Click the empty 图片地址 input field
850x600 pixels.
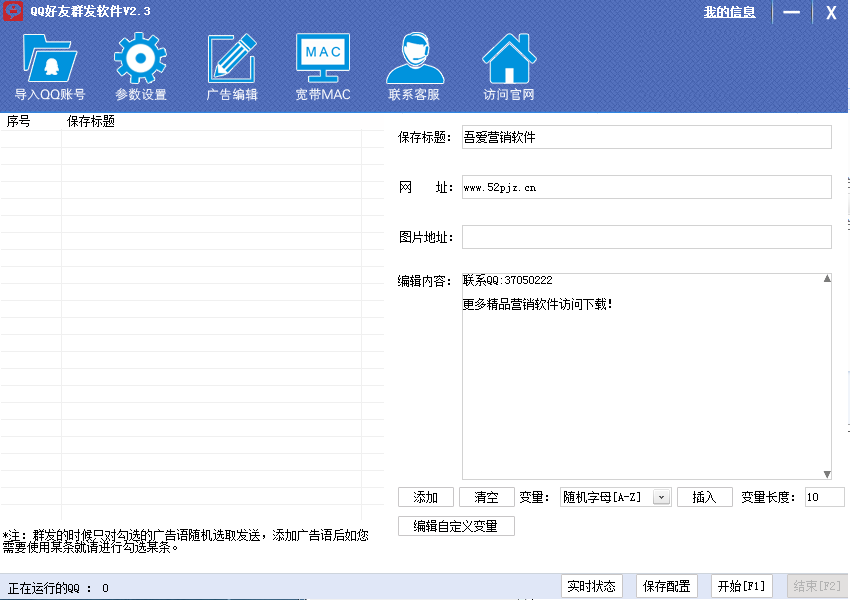646,237
